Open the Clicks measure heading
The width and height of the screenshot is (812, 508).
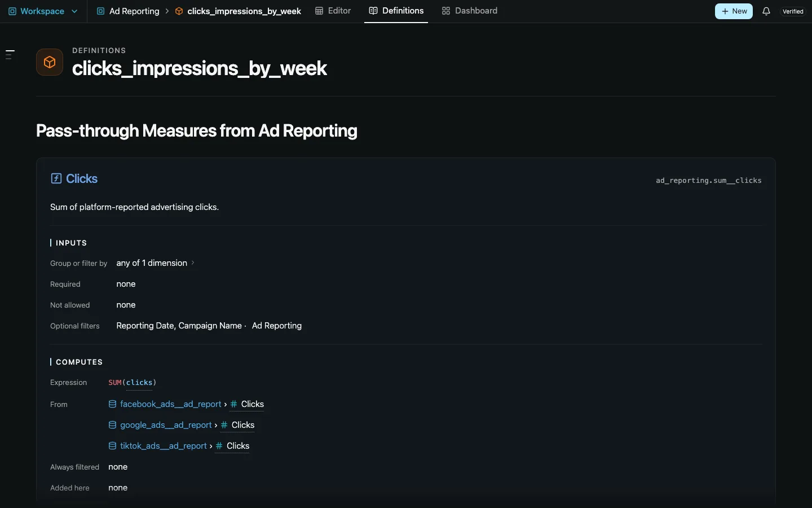point(82,178)
